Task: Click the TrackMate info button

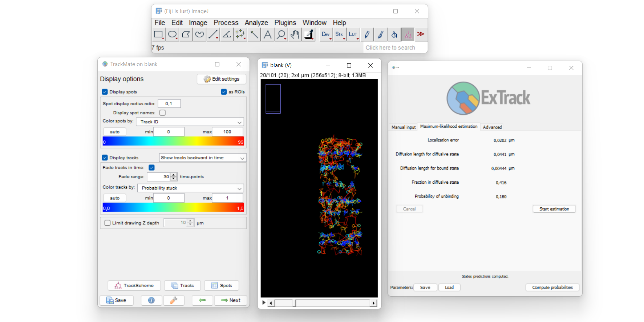Action: pos(151,300)
